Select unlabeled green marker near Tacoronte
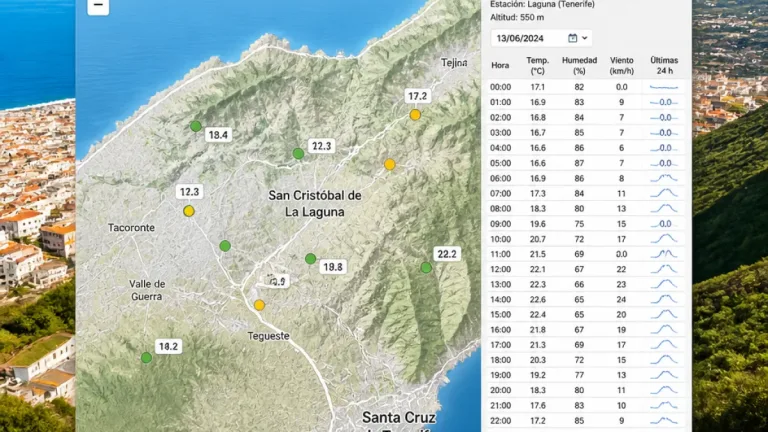The width and height of the screenshot is (768, 432). click(225, 246)
